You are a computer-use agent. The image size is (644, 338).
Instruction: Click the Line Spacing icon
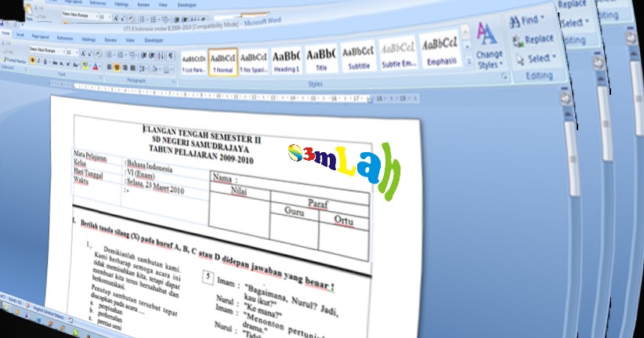143,69
